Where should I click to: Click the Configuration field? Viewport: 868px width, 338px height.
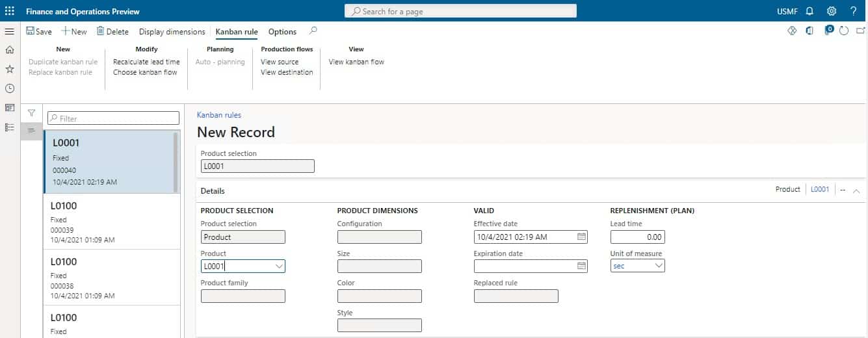click(x=380, y=237)
